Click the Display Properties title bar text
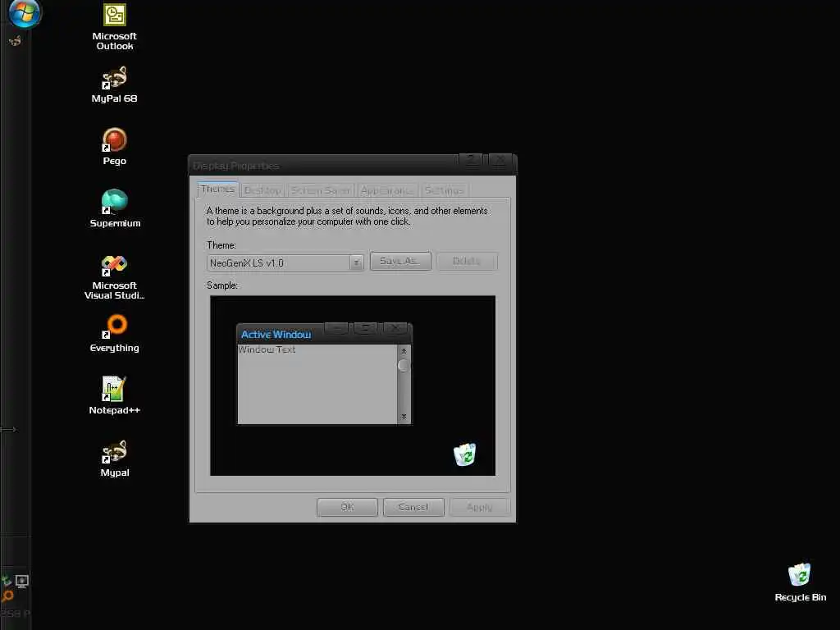The image size is (840, 630). tap(235, 166)
